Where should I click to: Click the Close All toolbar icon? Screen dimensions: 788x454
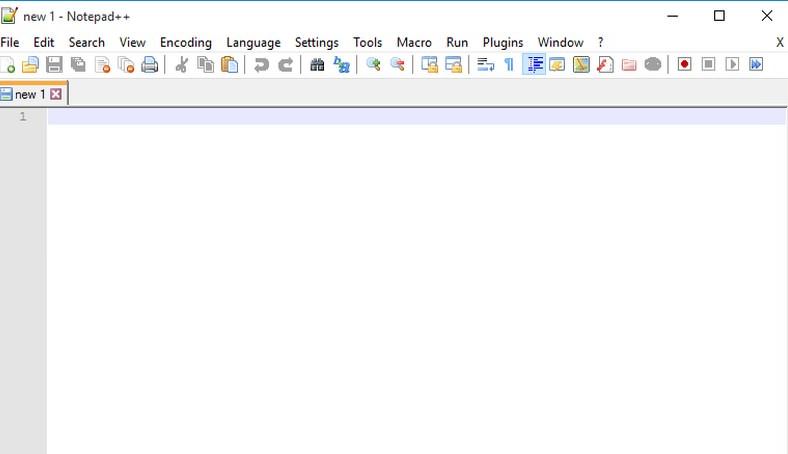[x=126, y=64]
